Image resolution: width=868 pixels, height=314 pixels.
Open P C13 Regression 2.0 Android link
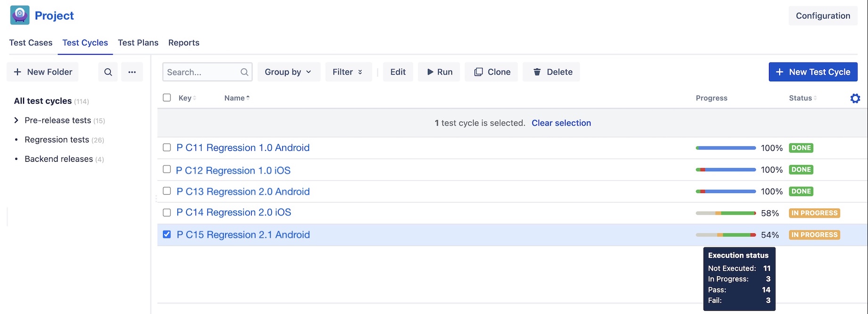[243, 191]
